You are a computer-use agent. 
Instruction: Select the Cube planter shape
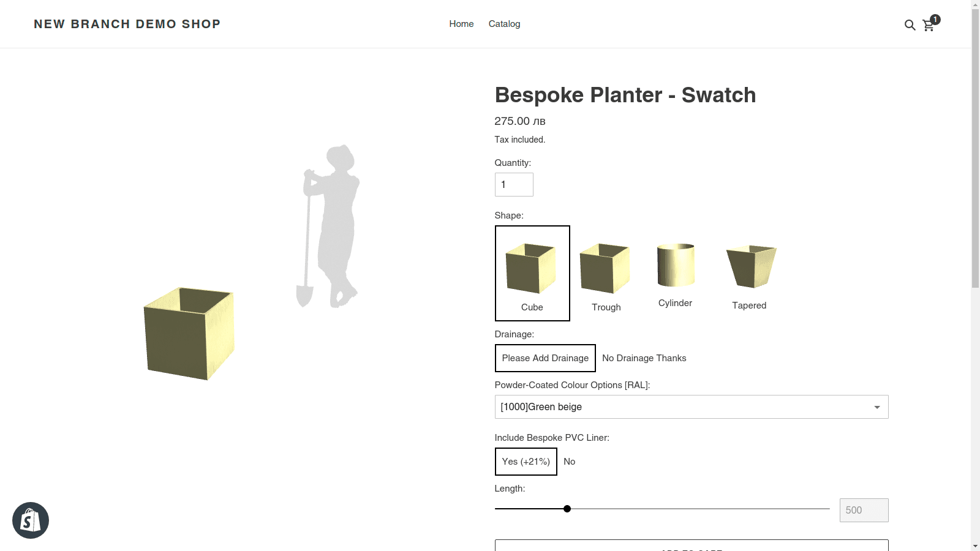click(x=532, y=272)
